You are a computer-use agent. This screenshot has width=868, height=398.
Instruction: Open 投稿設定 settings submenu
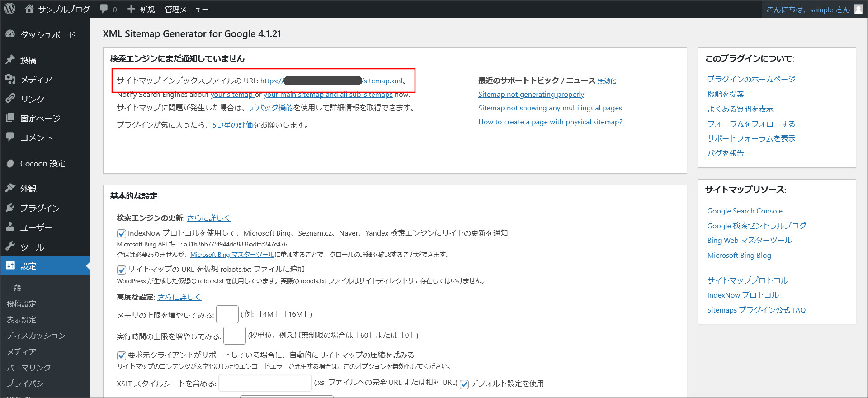click(21, 304)
